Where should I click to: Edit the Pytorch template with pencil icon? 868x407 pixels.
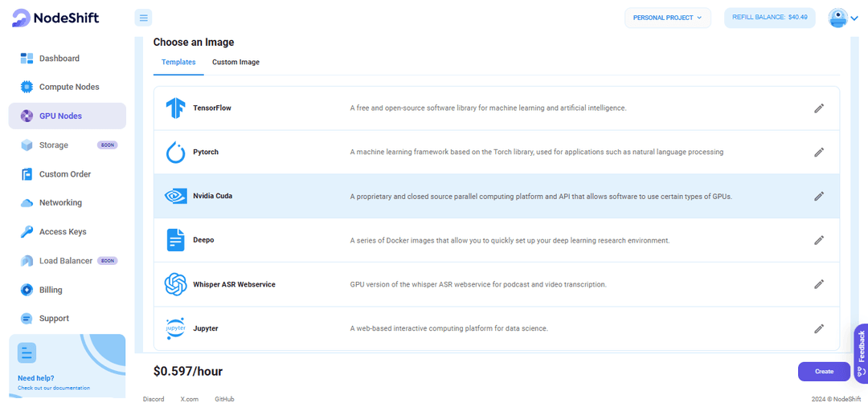point(819,152)
